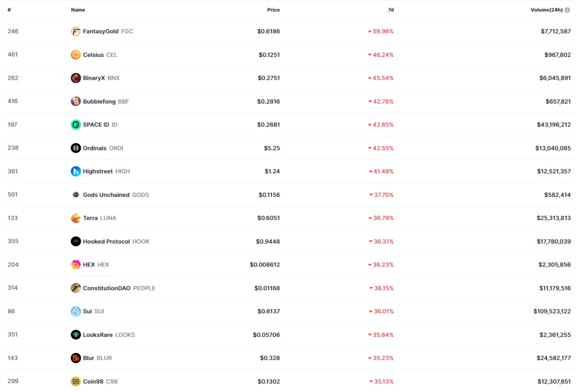Open the ConstitutionDAO PEOPLE link
Image resolution: width=584 pixels, height=392 pixels.
tap(119, 288)
